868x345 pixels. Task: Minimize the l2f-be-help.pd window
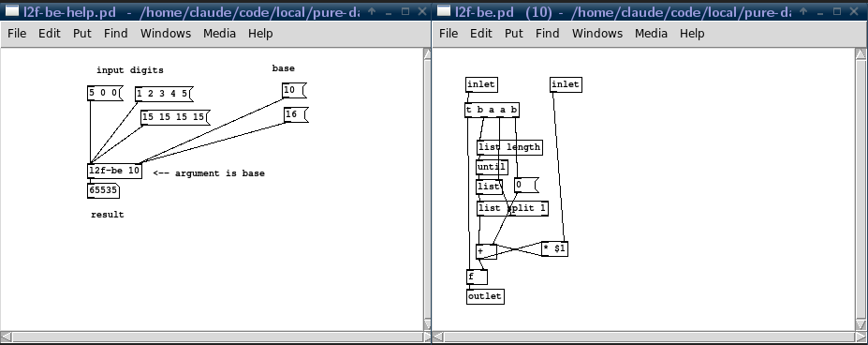pyautogui.click(x=389, y=11)
